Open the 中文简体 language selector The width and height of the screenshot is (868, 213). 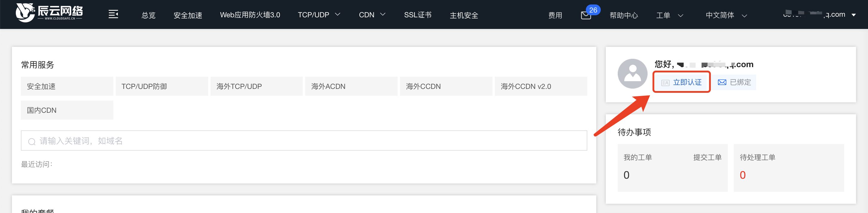click(x=726, y=16)
